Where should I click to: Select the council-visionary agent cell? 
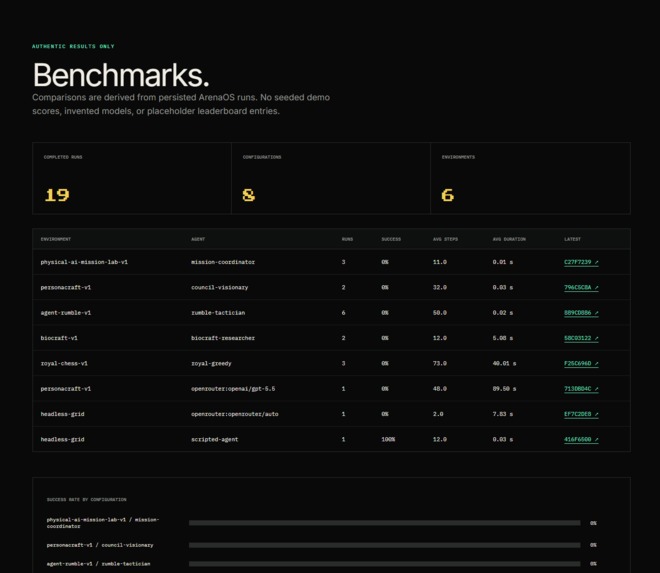[219, 287]
